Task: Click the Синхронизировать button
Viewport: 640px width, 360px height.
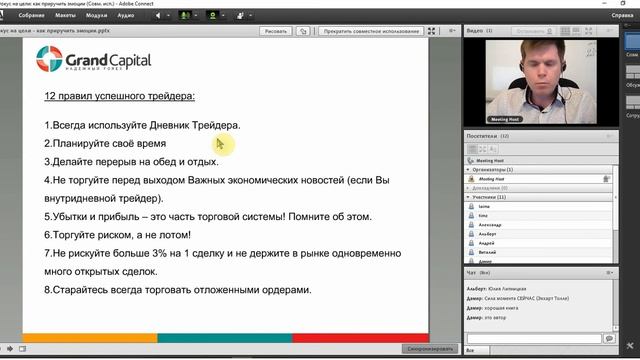Action: click(430, 349)
